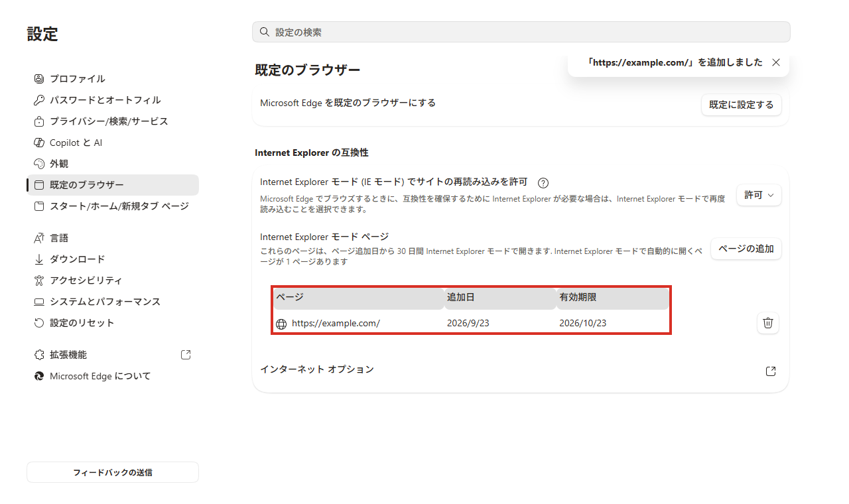The image size is (849, 504).
Task: Open 設定のリセット section
Action: (x=113, y=323)
